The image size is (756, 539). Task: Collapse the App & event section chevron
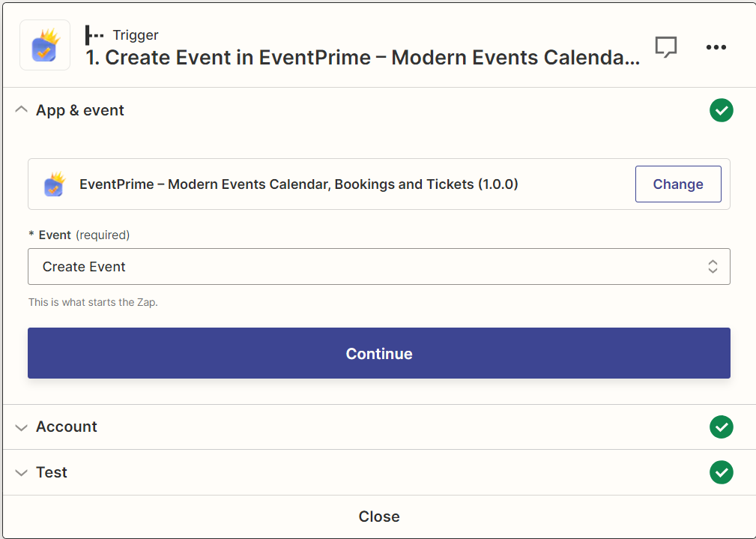pos(21,111)
